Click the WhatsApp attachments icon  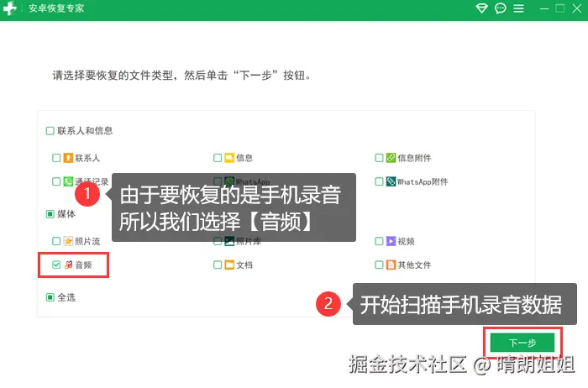point(391,181)
